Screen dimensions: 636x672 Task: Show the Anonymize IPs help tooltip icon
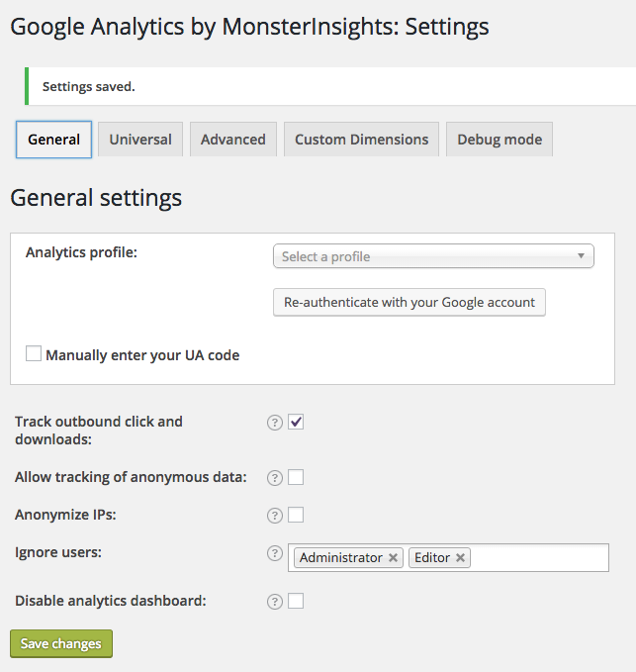tap(275, 516)
